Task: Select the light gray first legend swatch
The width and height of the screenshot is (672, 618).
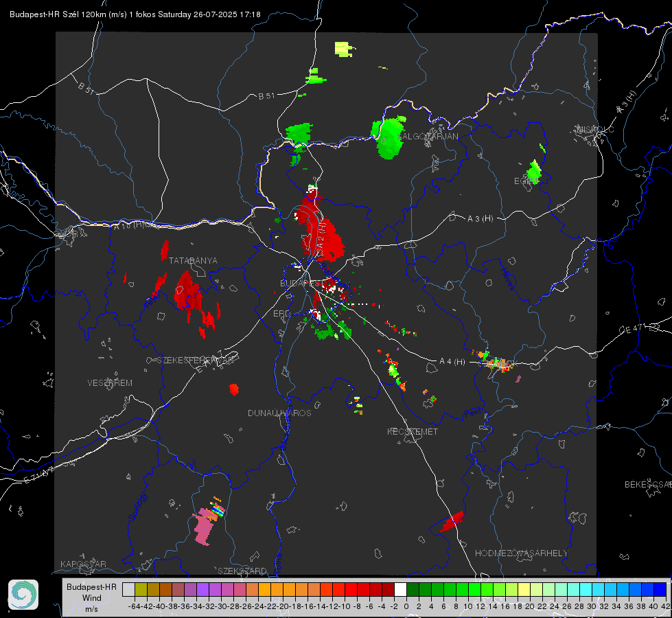Action: 128,589
